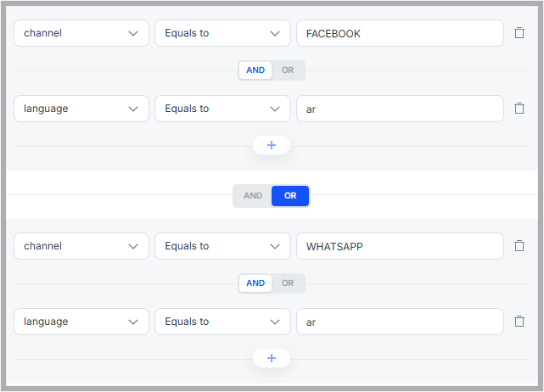Click the WHATSAPP value input field
Viewport: 544px width, 392px height.
[400, 246]
